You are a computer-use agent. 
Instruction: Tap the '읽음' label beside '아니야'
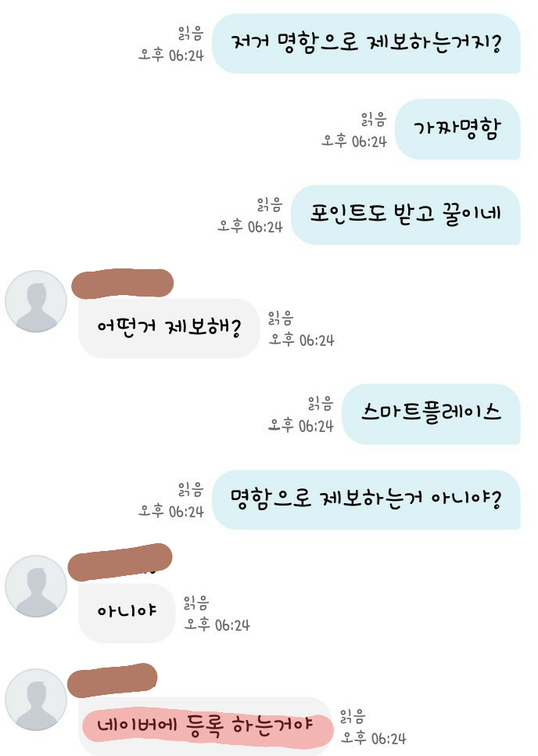[196, 603]
